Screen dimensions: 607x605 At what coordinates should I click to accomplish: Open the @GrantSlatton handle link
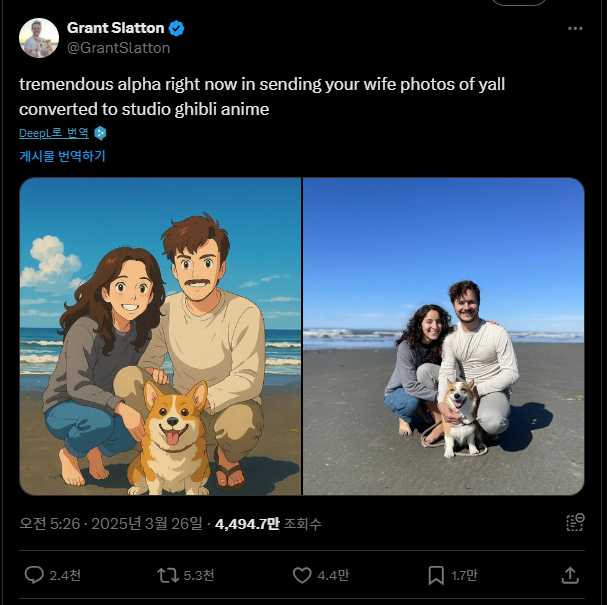pyautogui.click(x=118, y=47)
